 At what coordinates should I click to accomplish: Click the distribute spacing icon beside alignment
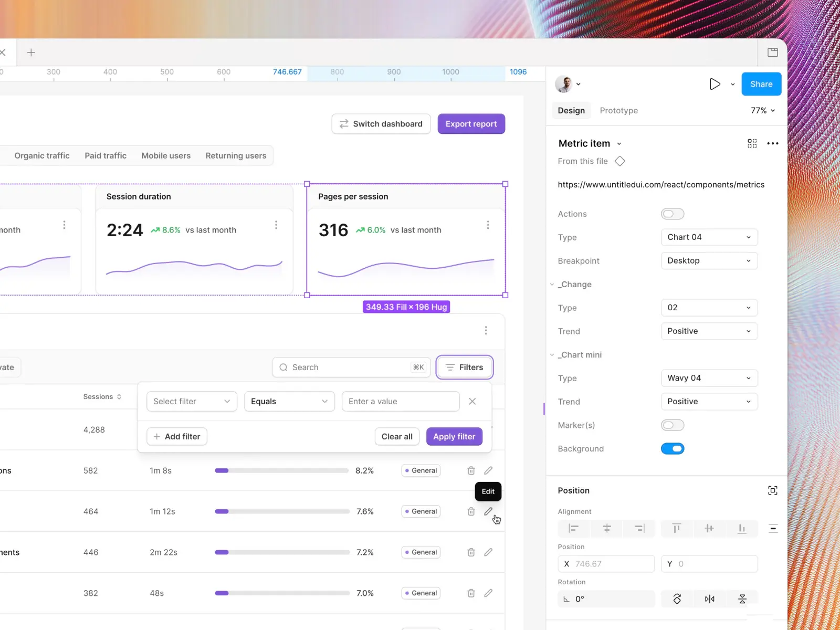(773, 529)
